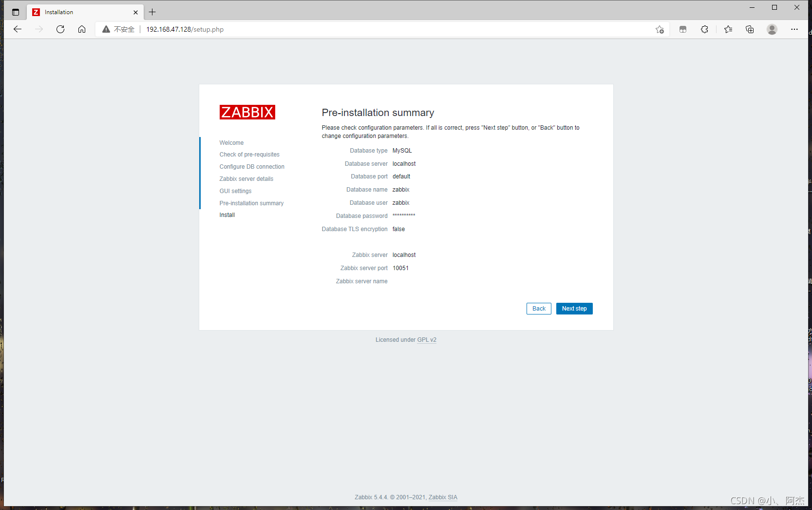Click the Database port default value
The height and width of the screenshot is (510, 812).
(401, 177)
